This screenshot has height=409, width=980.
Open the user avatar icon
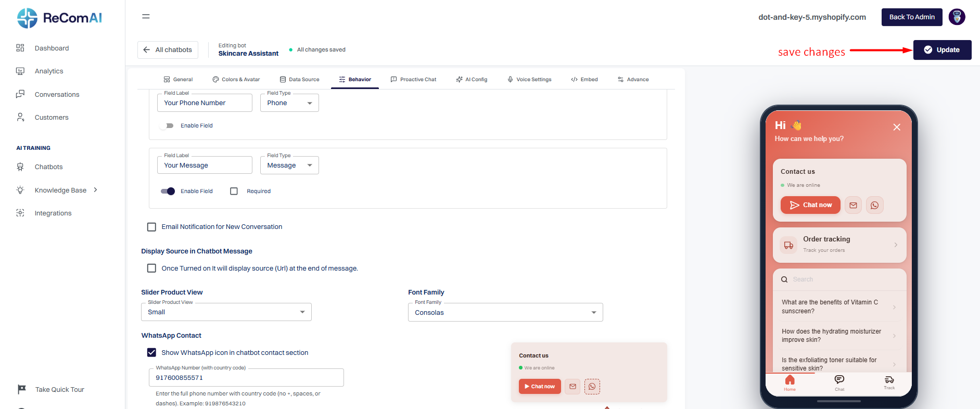click(x=957, y=17)
